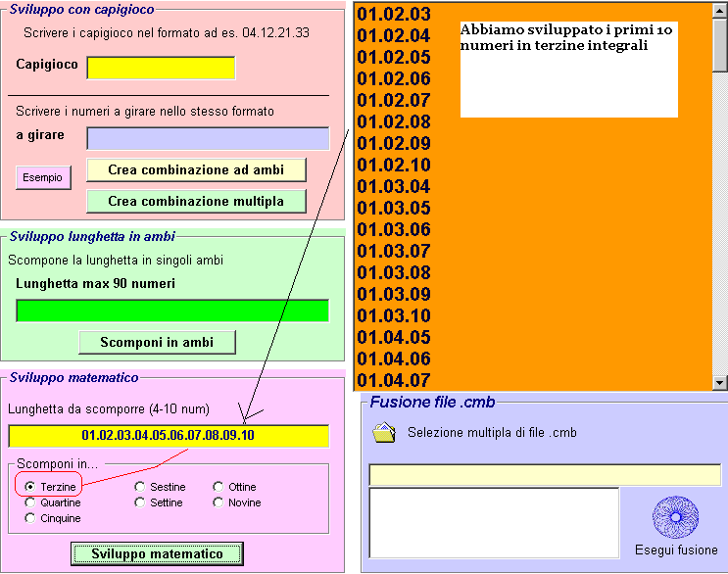The image size is (728, 574).
Task: Click the Sviluppo matematico button
Action: [157, 553]
